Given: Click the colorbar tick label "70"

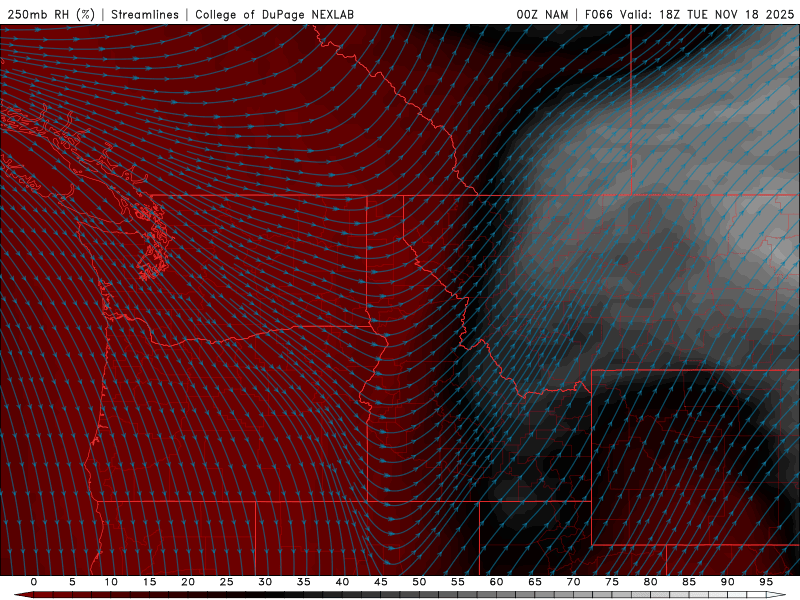Looking at the screenshot, I should coord(573,582).
